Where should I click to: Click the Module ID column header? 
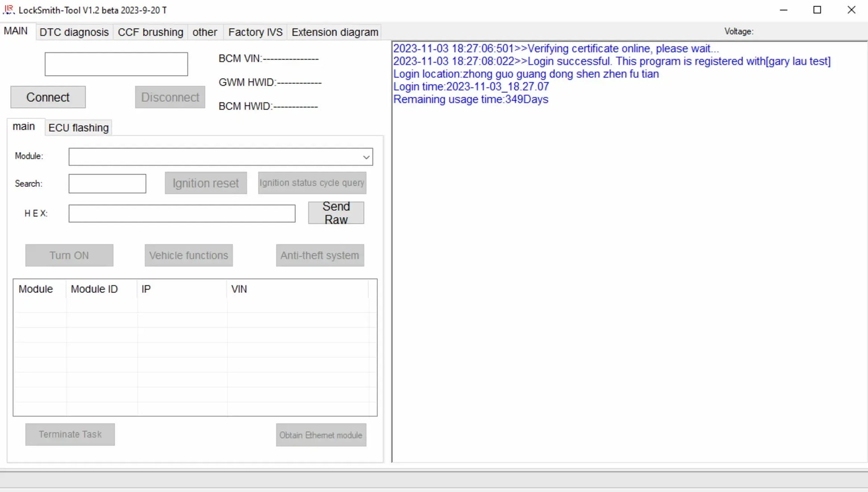[x=94, y=289]
